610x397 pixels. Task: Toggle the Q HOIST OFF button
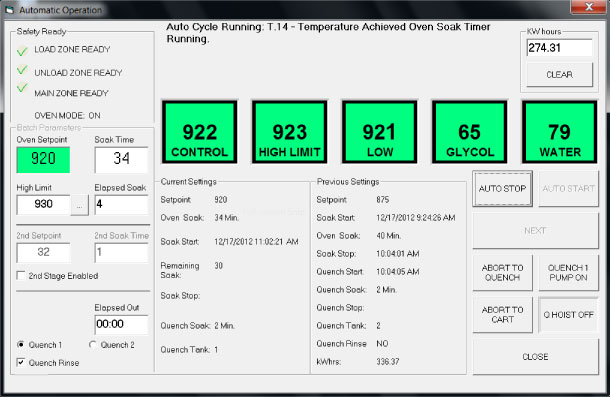click(x=568, y=315)
